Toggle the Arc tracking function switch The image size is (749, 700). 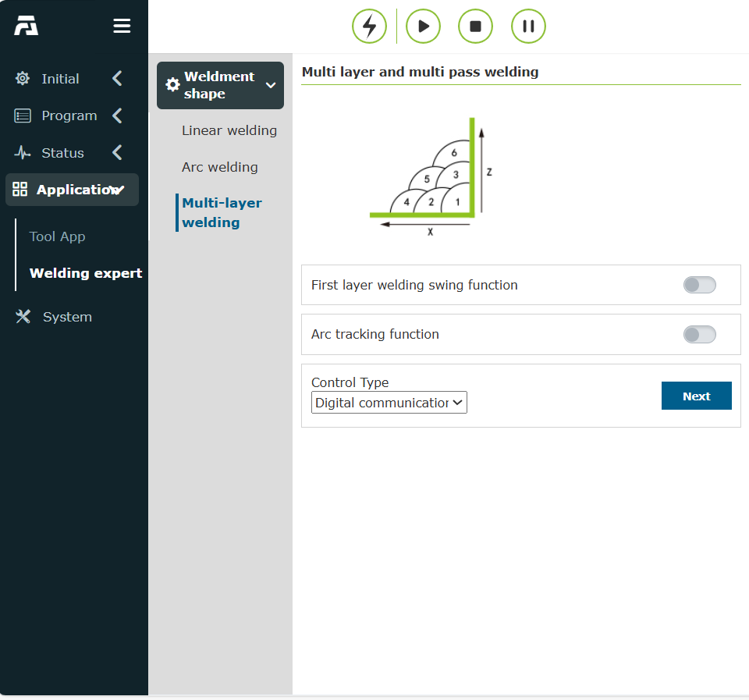pos(699,335)
